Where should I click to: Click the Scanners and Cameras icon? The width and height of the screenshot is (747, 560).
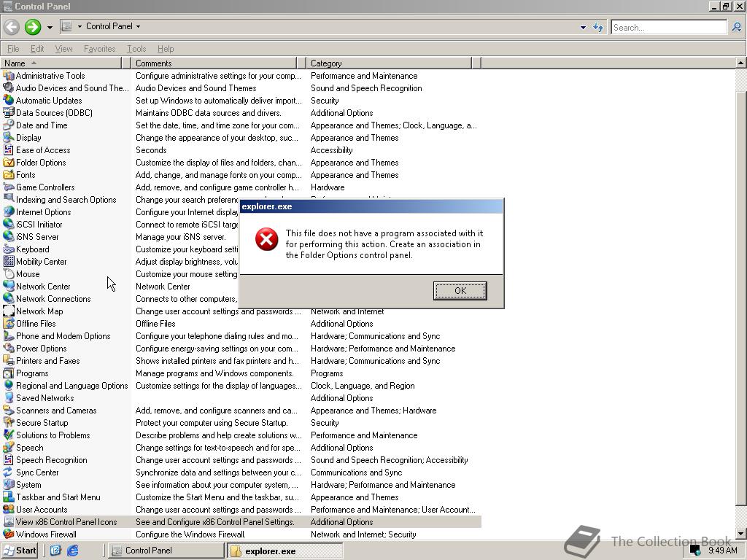(9, 410)
